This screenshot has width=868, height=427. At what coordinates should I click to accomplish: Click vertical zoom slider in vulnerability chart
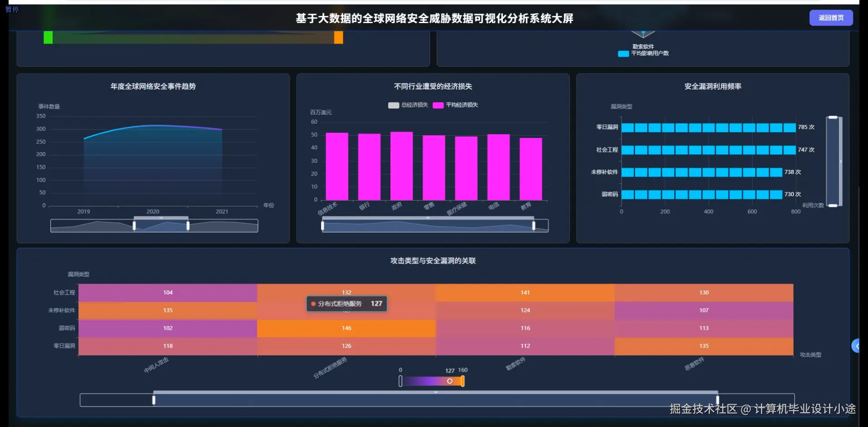click(x=833, y=161)
